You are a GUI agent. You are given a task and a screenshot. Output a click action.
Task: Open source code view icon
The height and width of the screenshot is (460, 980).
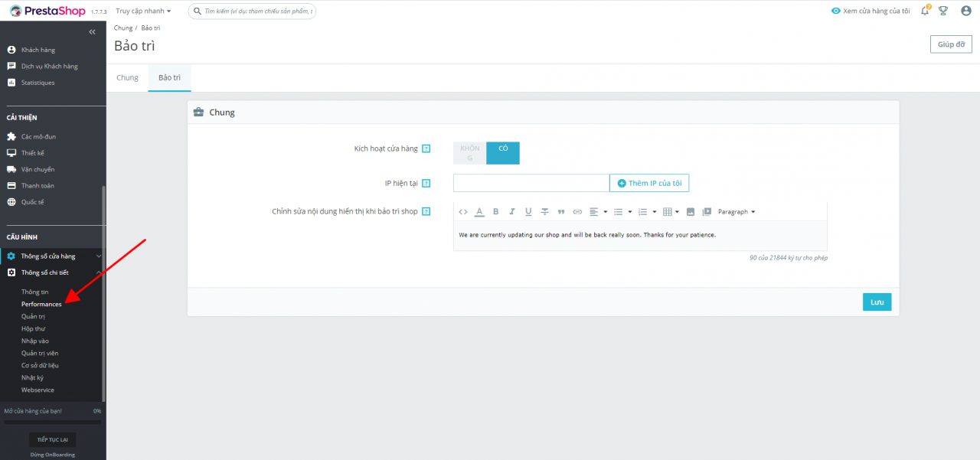(x=463, y=212)
